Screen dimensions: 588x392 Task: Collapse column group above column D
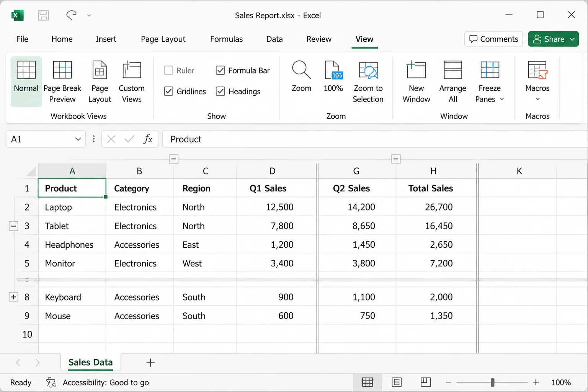pos(174,159)
